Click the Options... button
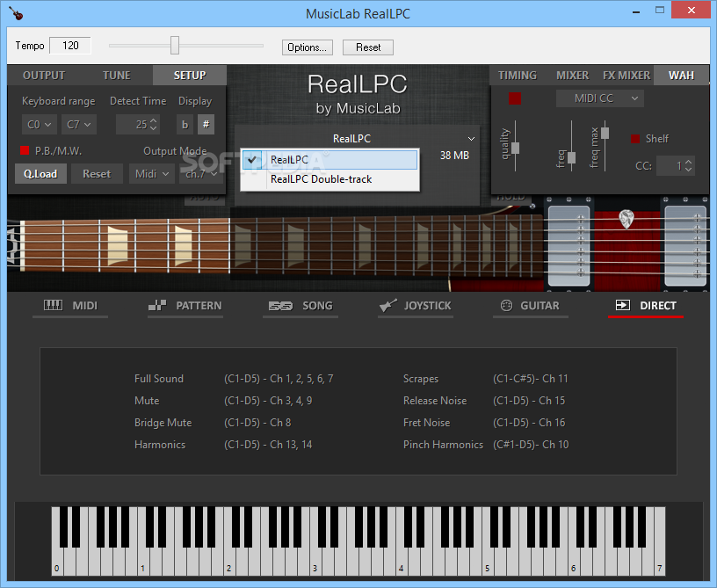The height and width of the screenshot is (588, 717). (x=308, y=47)
